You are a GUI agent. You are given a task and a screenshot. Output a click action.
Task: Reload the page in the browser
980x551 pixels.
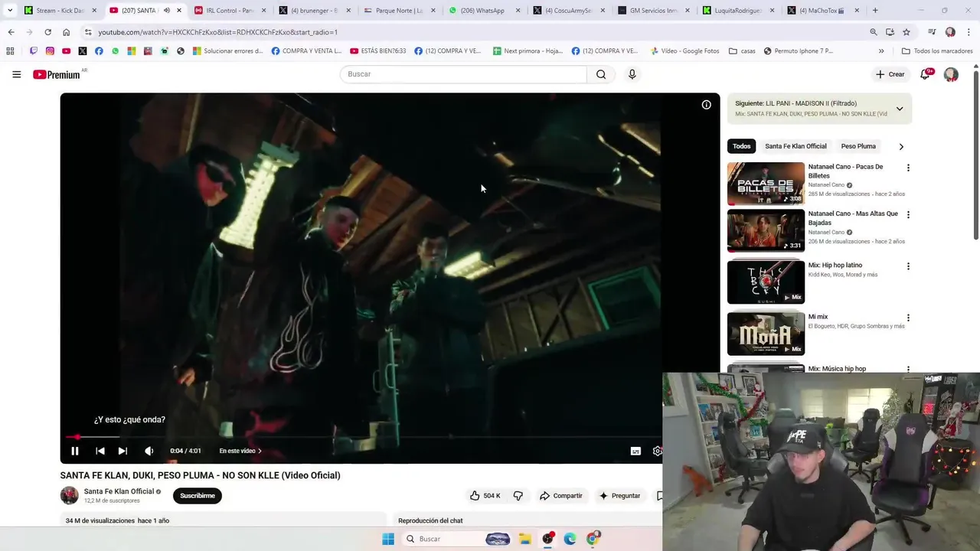coord(47,32)
